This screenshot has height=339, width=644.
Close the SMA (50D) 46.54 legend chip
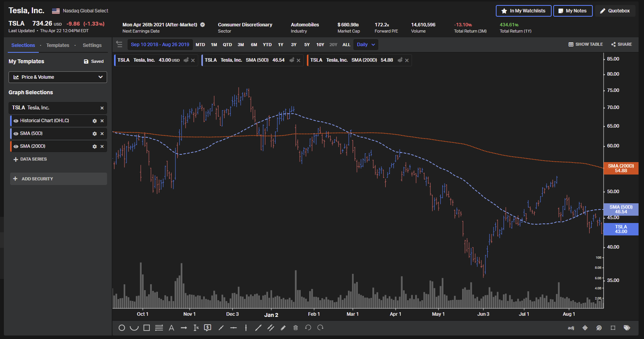(298, 60)
